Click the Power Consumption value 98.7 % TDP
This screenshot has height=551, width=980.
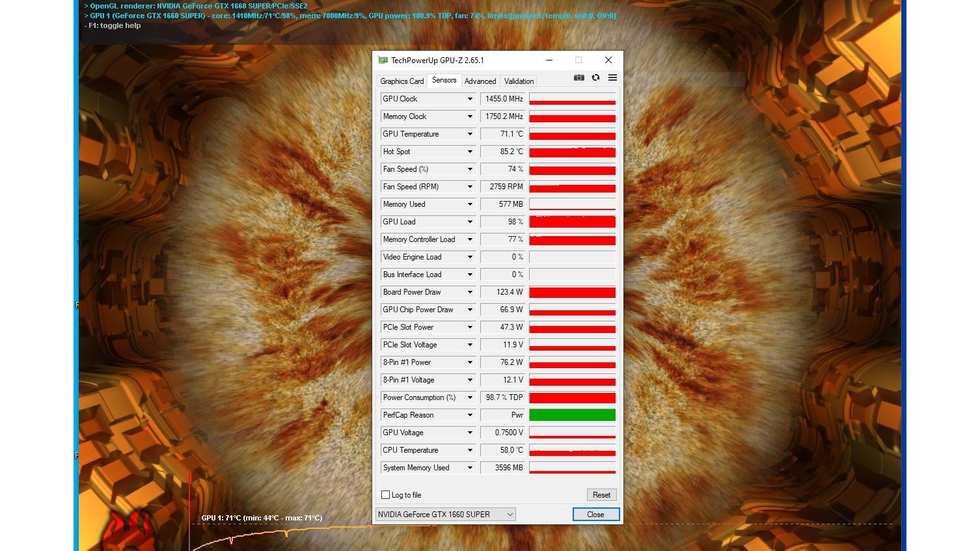(502, 397)
